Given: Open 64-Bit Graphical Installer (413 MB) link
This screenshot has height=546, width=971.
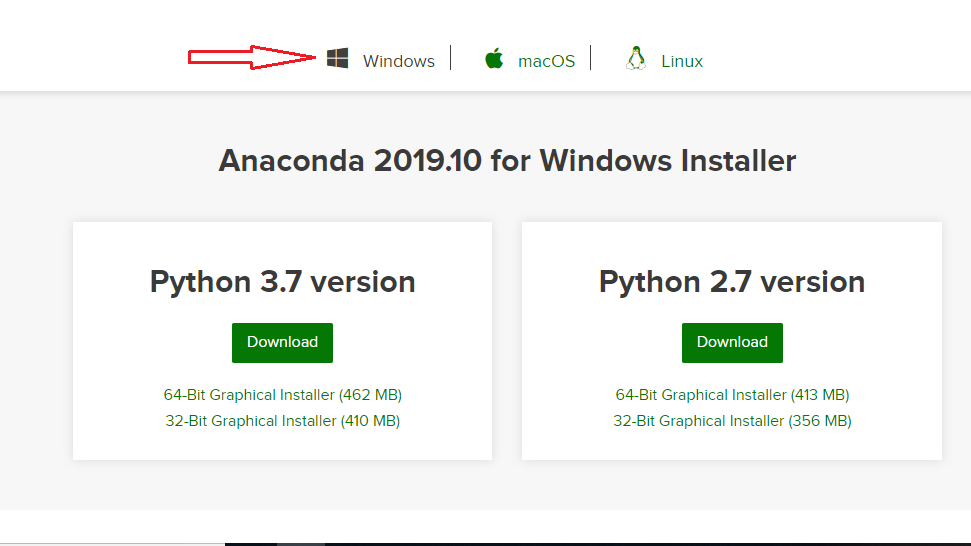Looking at the screenshot, I should [732, 395].
